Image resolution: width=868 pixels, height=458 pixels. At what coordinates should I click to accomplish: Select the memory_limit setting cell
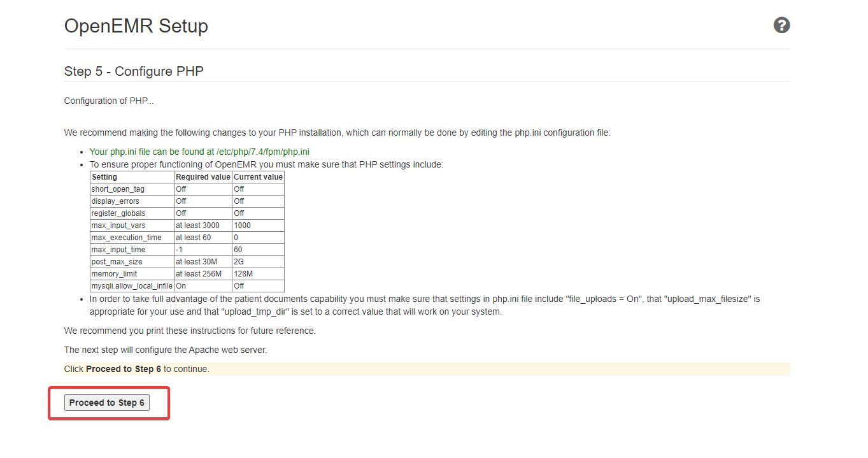coord(132,274)
